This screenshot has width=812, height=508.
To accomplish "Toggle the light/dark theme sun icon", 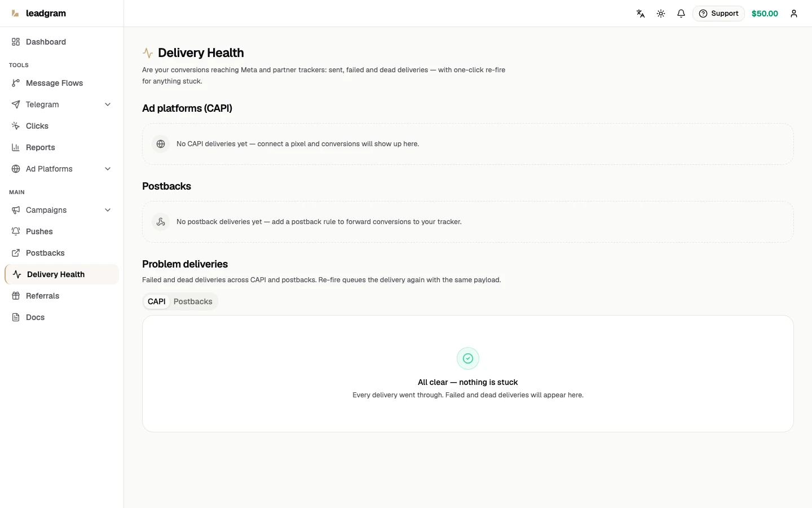I will (661, 14).
